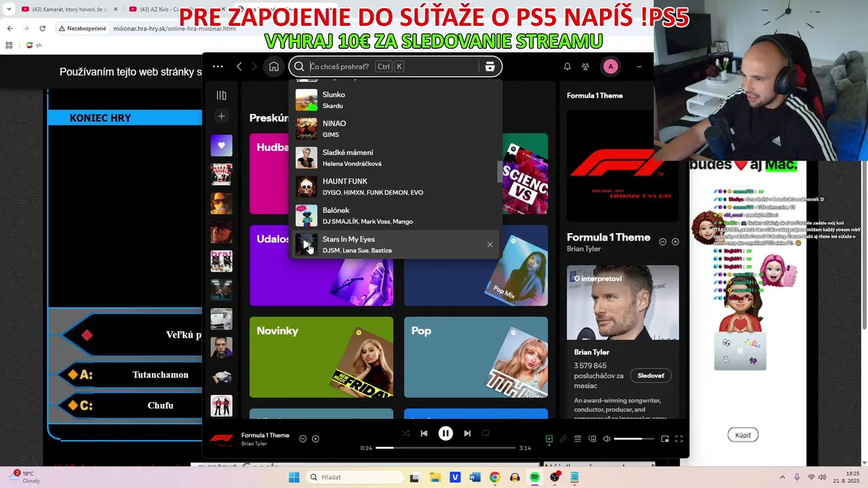868x488 pixels.
Task: Go back with Spotify back arrow
Action: pos(239,66)
